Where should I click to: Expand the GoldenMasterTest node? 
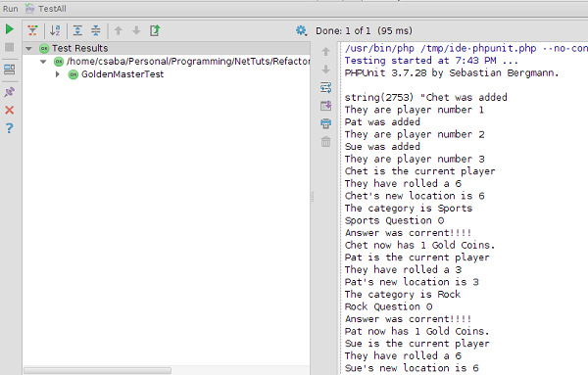click(58, 74)
